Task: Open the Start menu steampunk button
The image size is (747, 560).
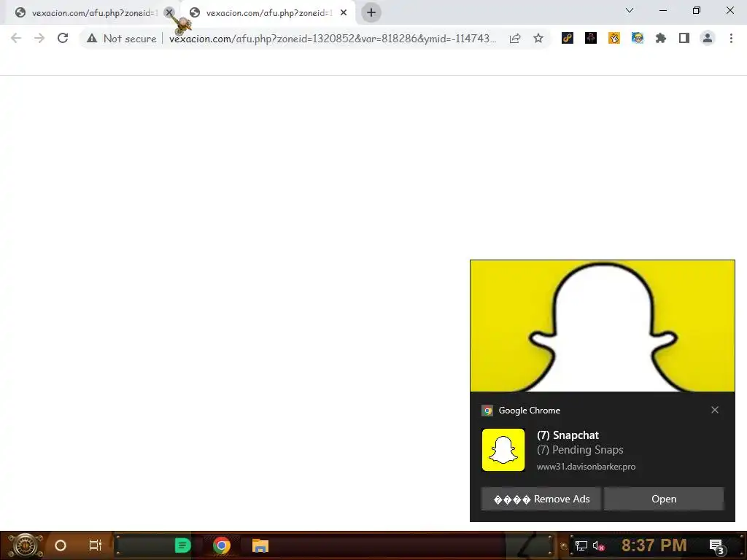Action: (x=25, y=545)
